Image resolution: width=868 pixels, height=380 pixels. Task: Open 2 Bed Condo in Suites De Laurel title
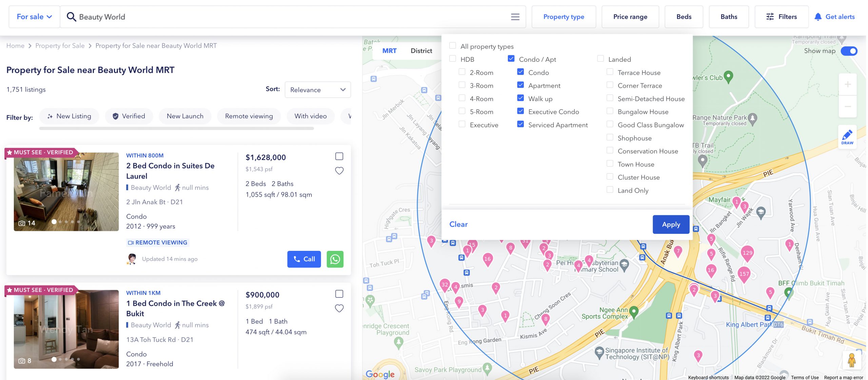[x=170, y=171]
